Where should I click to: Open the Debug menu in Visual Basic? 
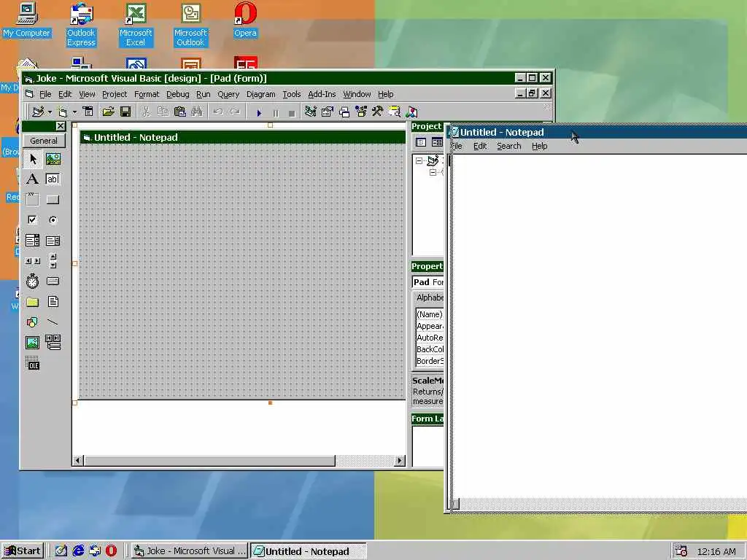click(177, 94)
